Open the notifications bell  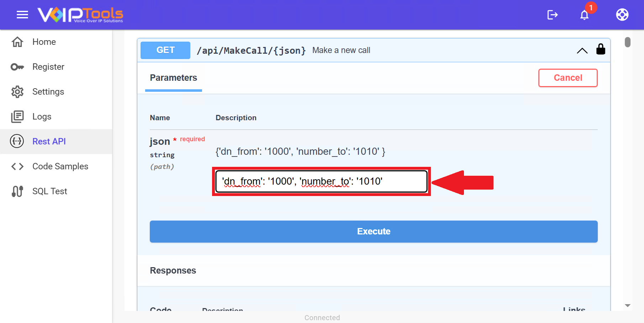click(584, 15)
